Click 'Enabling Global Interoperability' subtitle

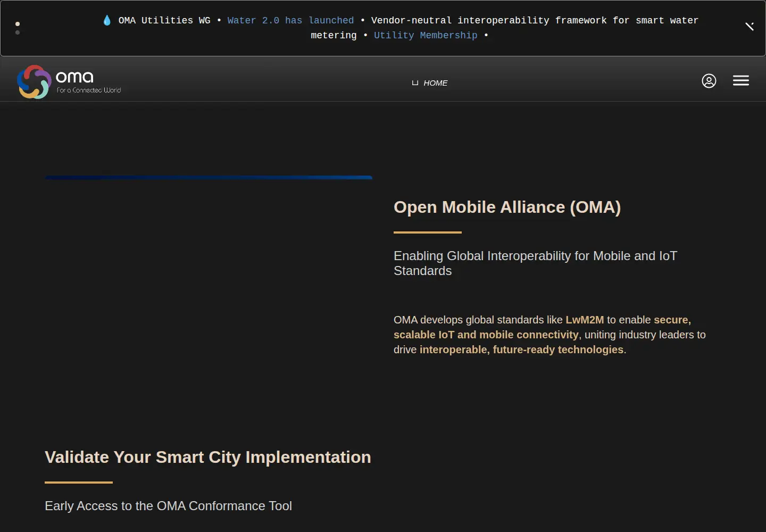coord(535,263)
